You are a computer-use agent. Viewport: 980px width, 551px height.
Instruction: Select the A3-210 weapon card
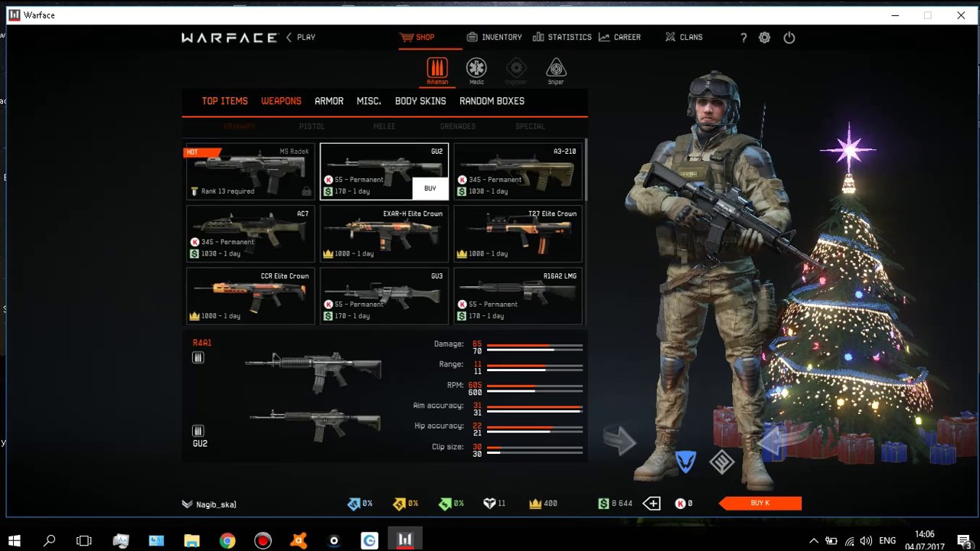coord(518,171)
